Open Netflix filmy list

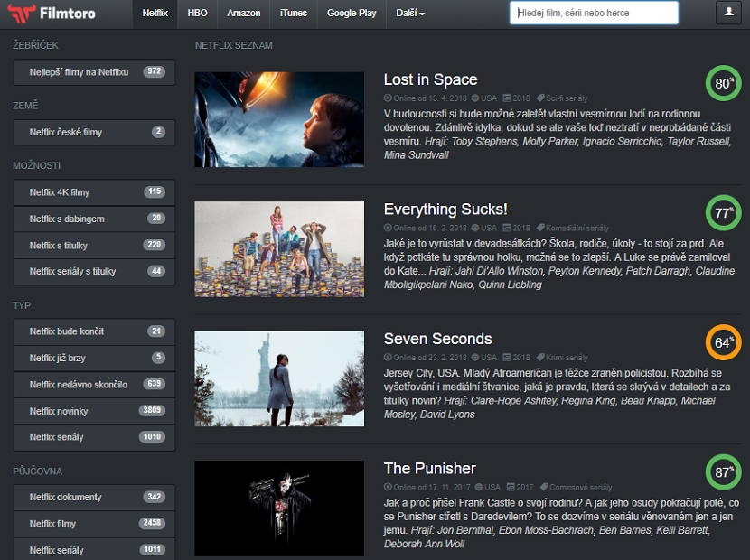click(x=94, y=524)
